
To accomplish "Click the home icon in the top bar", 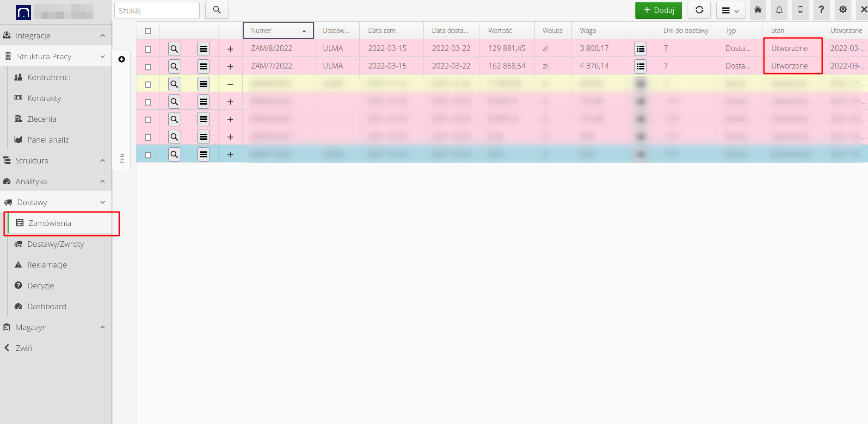I will tap(757, 10).
